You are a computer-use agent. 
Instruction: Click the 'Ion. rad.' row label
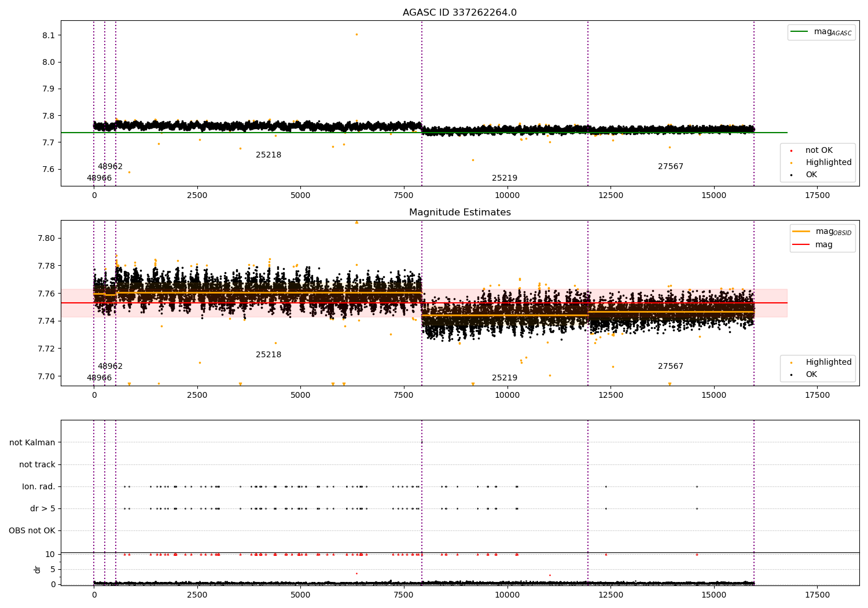tap(39, 487)
